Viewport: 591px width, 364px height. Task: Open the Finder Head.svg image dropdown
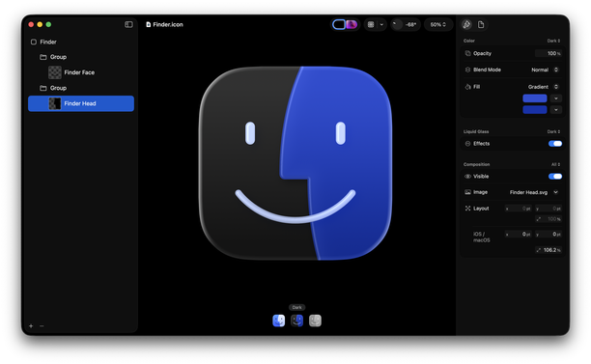tap(534, 192)
